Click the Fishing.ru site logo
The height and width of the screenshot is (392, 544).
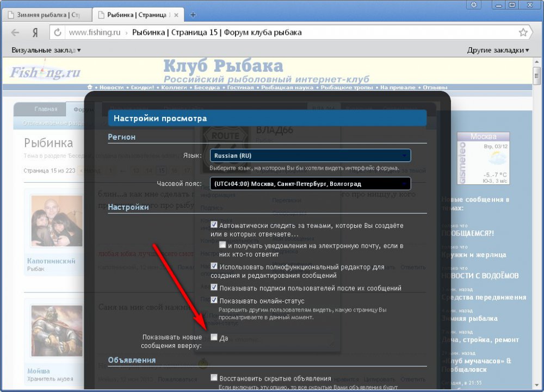click(x=45, y=72)
